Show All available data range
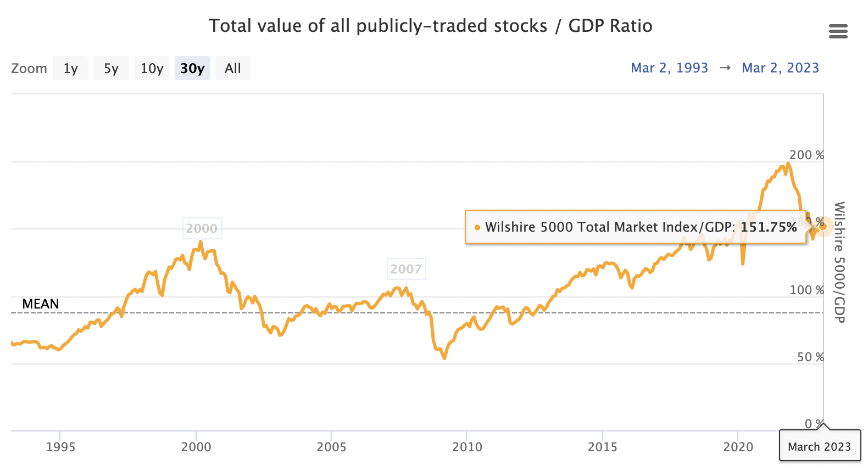The image size is (868, 471). pos(233,69)
